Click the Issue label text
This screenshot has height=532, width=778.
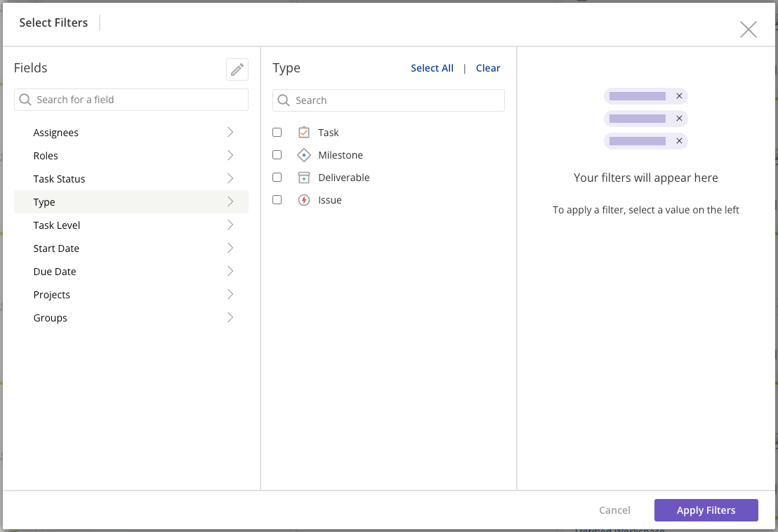point(330,200)
